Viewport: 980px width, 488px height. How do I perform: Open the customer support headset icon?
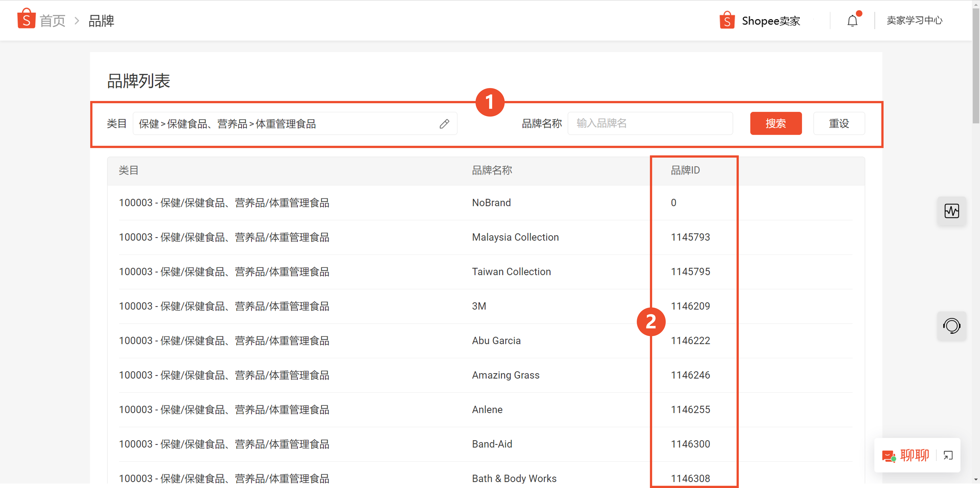[951, 326]
